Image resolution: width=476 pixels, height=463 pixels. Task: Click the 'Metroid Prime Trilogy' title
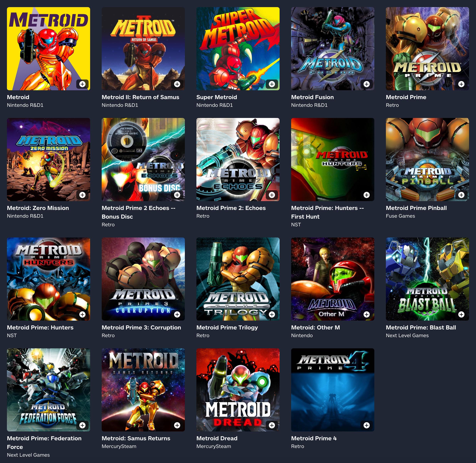[227, 328]
